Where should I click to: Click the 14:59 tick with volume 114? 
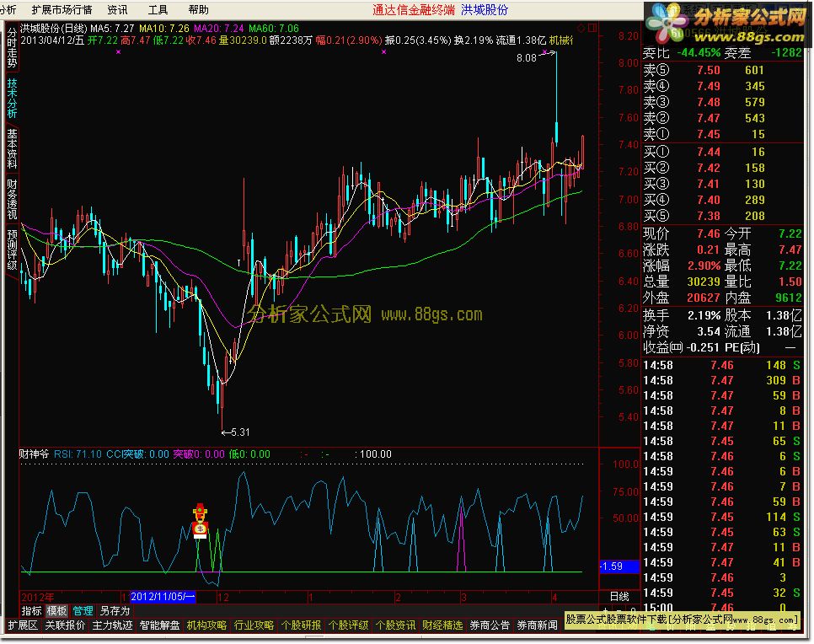pos(722,518)
